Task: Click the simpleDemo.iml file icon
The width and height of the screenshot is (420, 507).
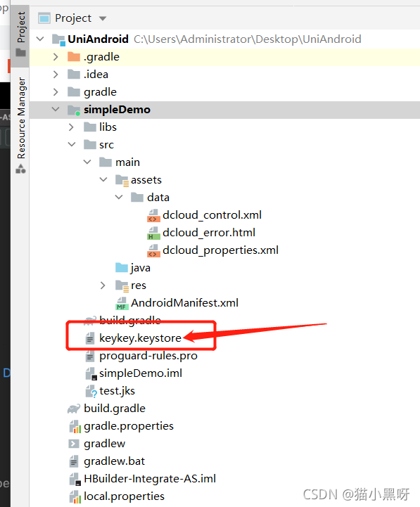Action: click(x=91, y=374)
